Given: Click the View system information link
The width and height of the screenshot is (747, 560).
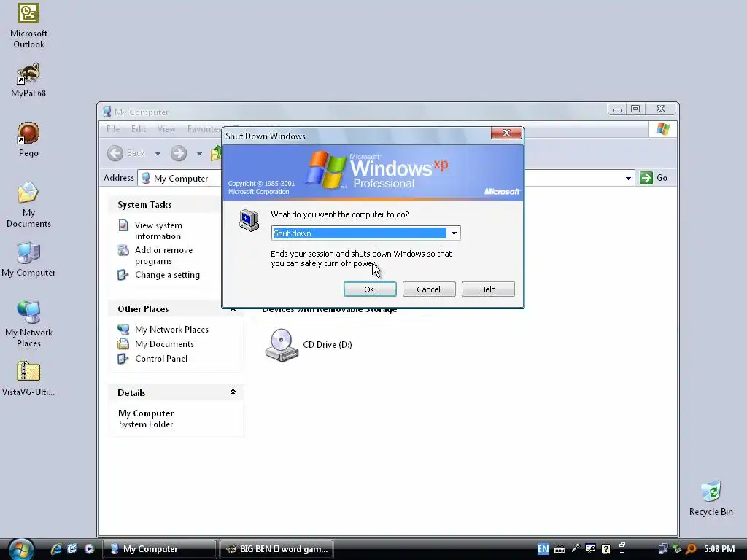Looking at the screenshot, I should coord(158,230).
